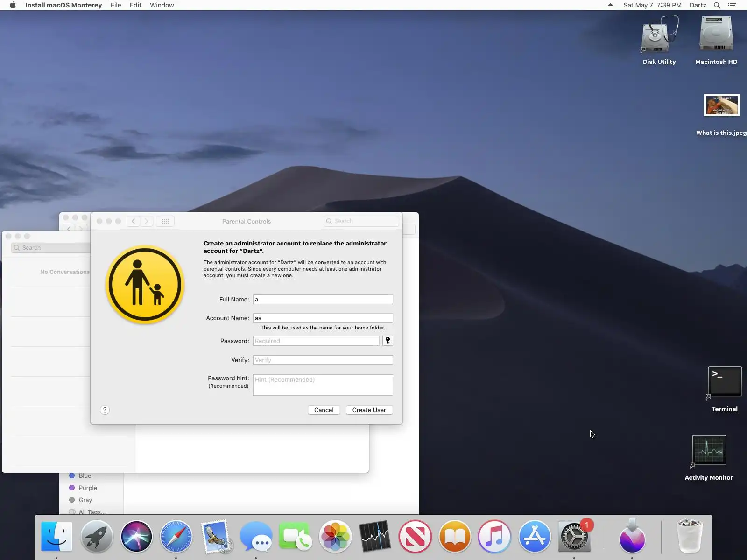Open the Apple menu
This screenshot has height=560, width=747.
(x=13, y=5)
